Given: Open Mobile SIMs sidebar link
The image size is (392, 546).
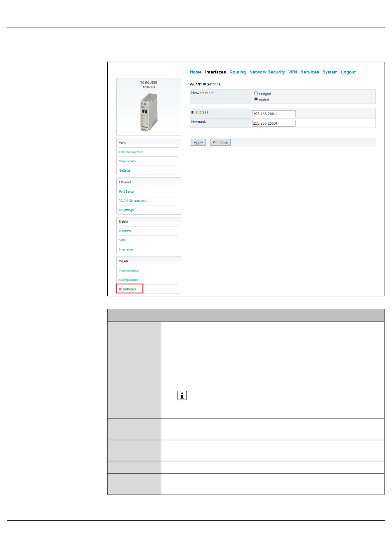Looking at the screenshot, I should pos(123,240).
